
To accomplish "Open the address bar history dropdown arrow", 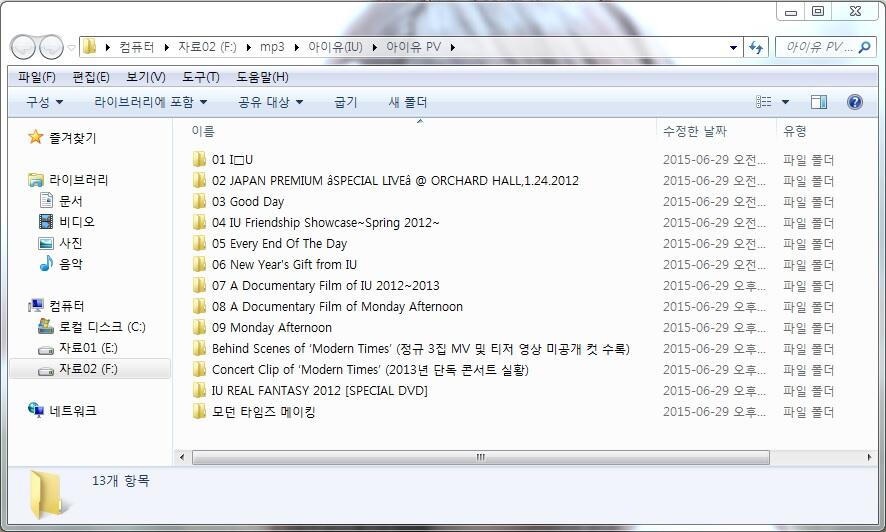I will [x=733, y=47].
